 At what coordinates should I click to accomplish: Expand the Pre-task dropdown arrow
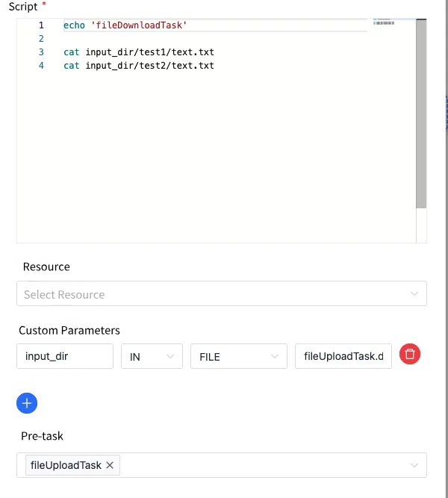414,465
